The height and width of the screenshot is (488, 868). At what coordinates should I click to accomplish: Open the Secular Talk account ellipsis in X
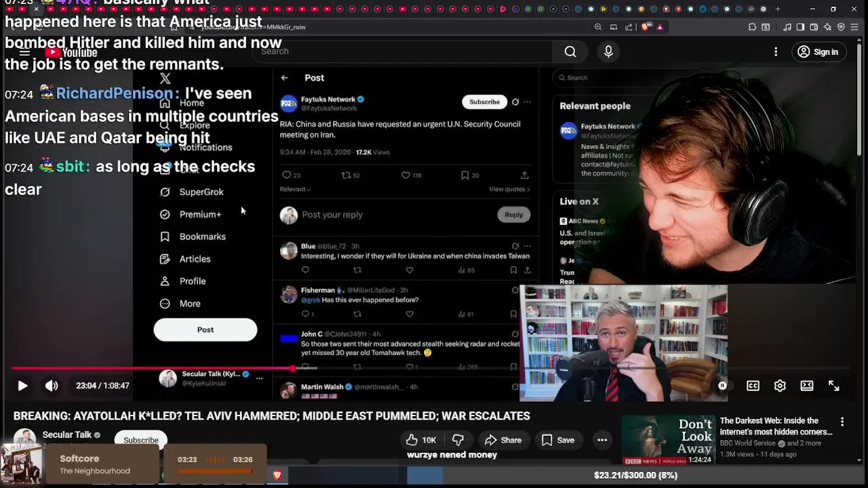click(259, 378)
